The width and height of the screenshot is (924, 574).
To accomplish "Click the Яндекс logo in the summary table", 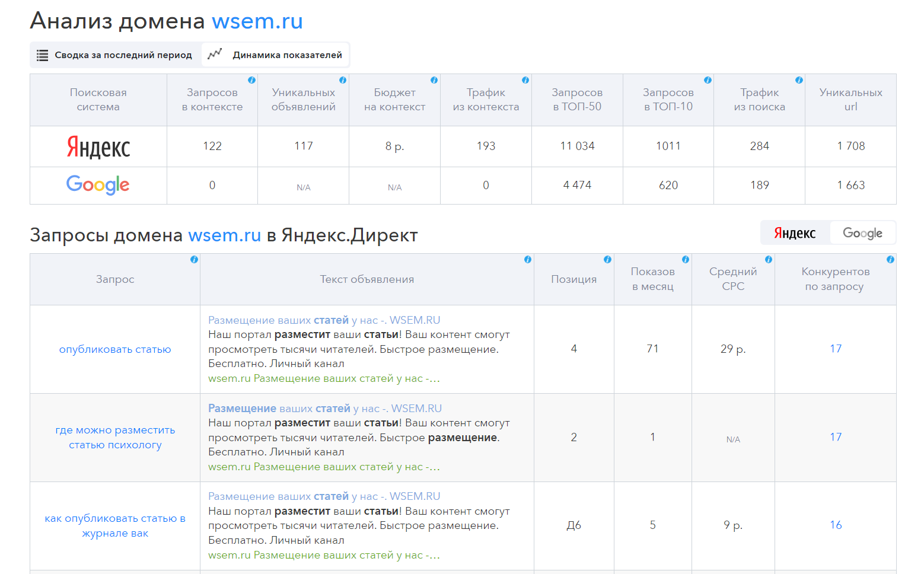I will click(x=98, y=147).
